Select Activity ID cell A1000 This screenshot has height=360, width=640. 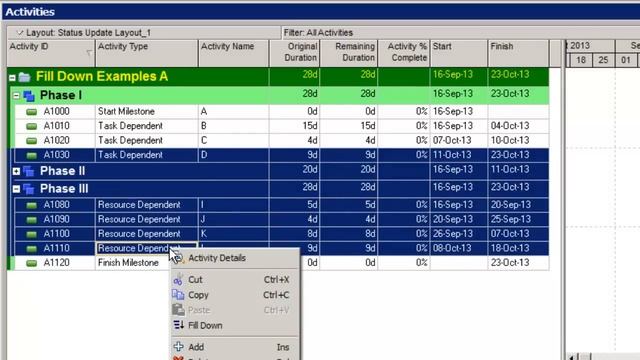pyautogui.click(x=56, y=112)
